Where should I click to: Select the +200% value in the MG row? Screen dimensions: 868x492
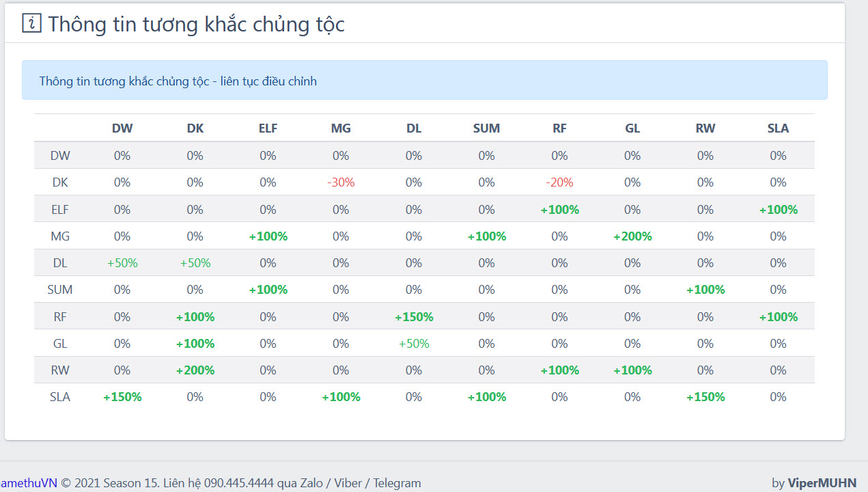coord(632,236)
